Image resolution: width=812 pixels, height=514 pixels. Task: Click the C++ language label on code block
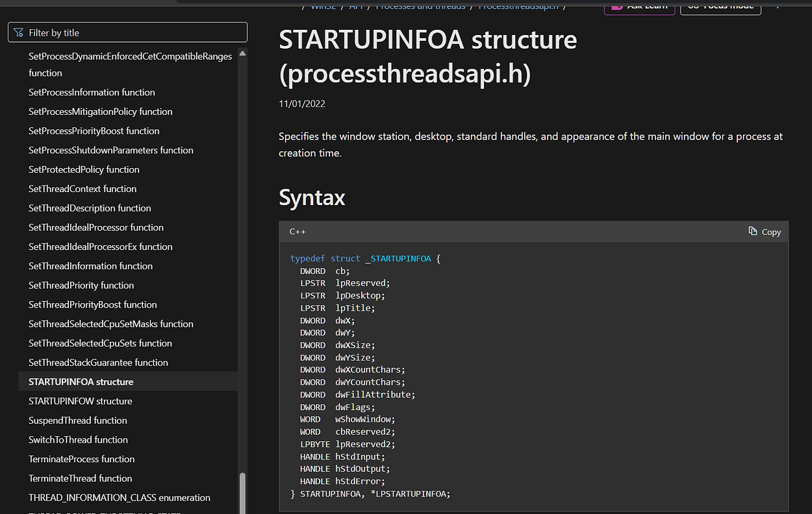298,232
